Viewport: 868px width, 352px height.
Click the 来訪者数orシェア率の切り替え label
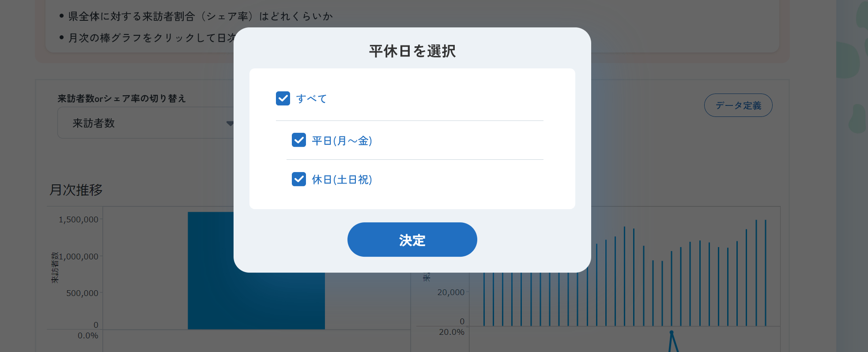point(121,98)
